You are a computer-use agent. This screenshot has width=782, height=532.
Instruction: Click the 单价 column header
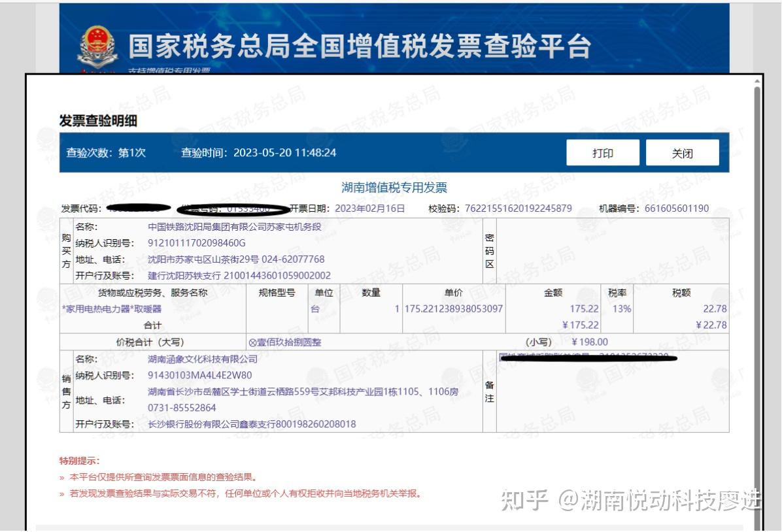point(454,293)
